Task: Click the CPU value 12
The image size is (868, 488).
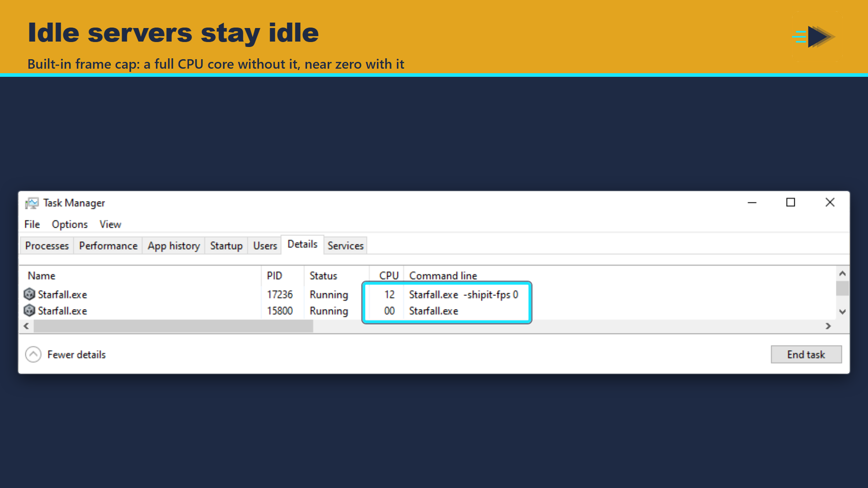Action: pyautogui.click(x=389, y=295)
